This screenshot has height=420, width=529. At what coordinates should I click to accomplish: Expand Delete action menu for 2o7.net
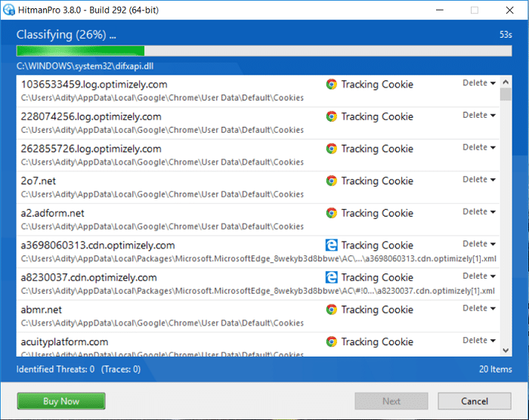[479, 180]
